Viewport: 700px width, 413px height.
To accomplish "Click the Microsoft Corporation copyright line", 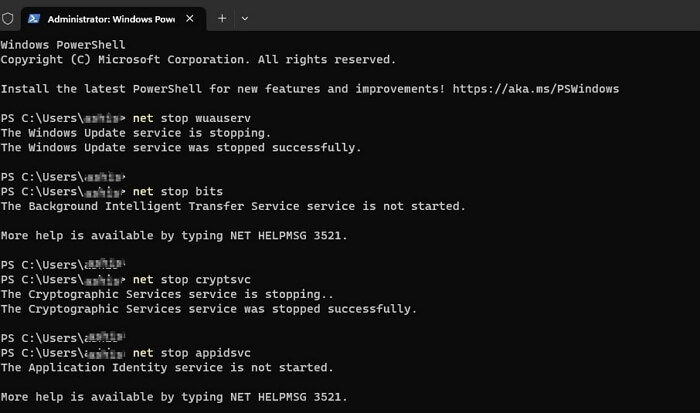I will coord(198,59).
